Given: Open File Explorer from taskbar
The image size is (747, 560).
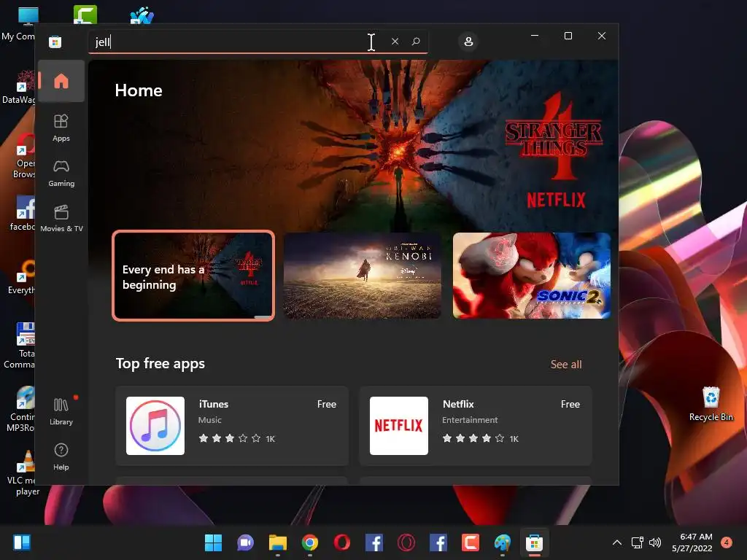Looking at the screenshot, I should coord(278,542).
